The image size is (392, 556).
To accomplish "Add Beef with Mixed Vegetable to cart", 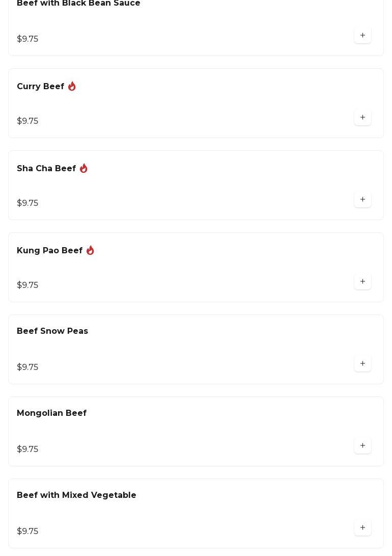I will point(362,528).
